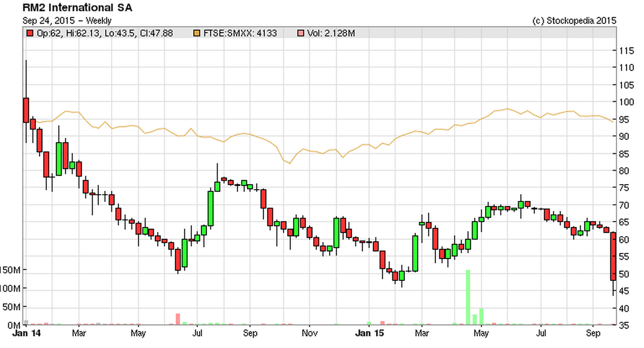Select the 'RM2 International SA' chart title

pyautogui.click(x=78, y=7)
